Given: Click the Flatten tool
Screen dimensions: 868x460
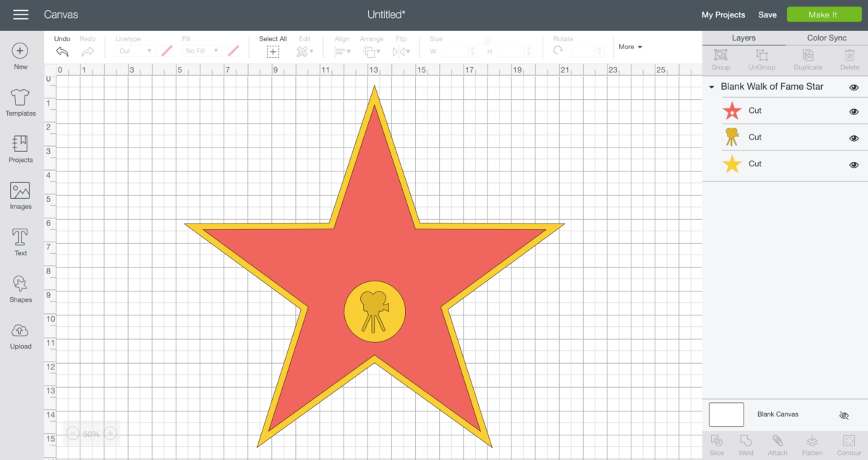Looking at the screenshot, I should (x=812, y=445).
